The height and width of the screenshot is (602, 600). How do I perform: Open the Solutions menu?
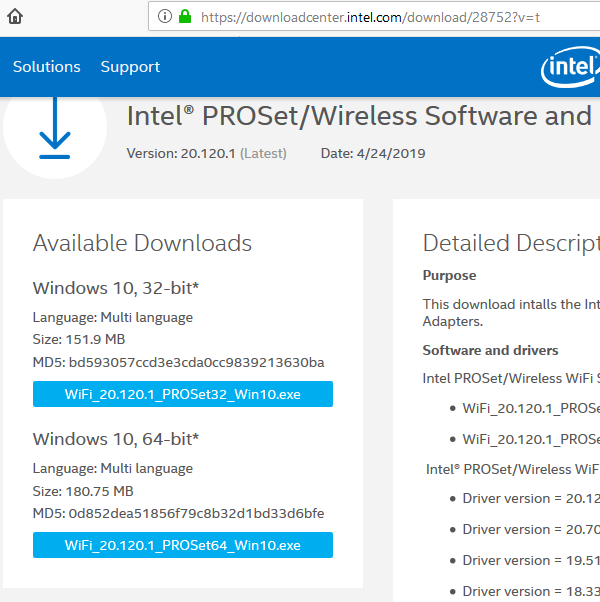47,67
